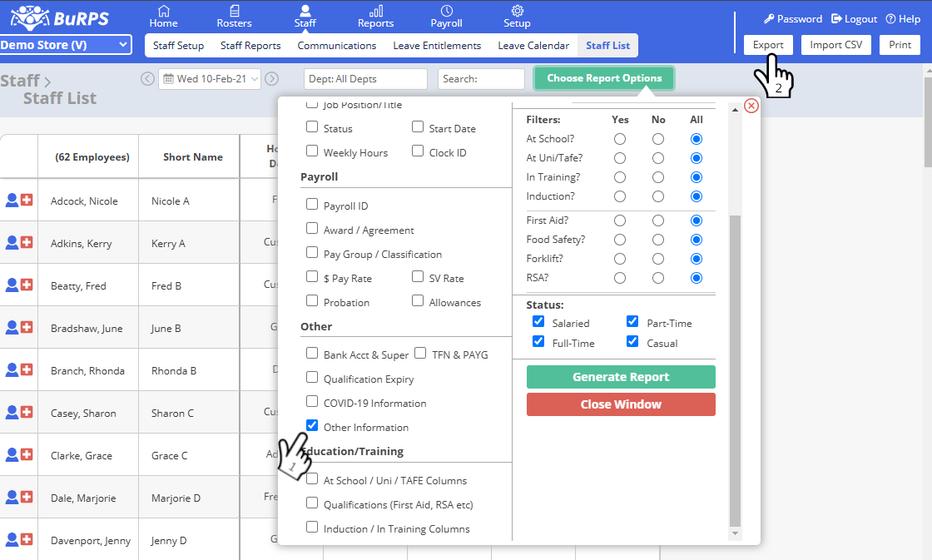Uncheck the Casual status checkbox
Image resolution: width=932 pixels, height=560 pixels.
click(632, 342)
